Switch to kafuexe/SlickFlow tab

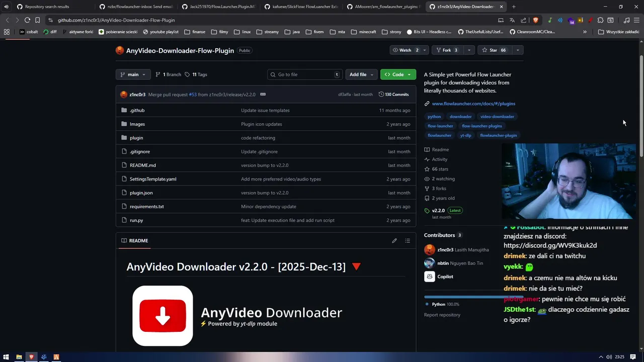301,7
